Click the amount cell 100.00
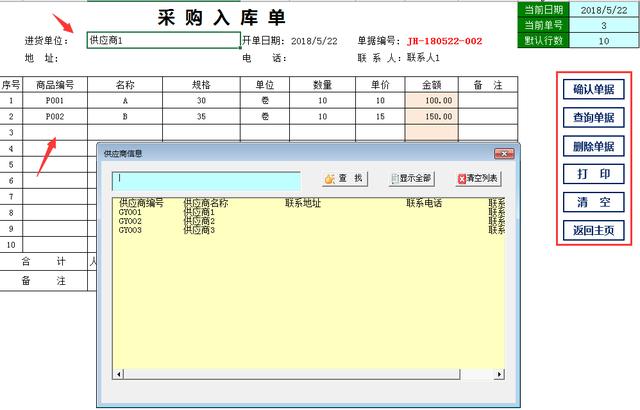 [x=432, y=100]
